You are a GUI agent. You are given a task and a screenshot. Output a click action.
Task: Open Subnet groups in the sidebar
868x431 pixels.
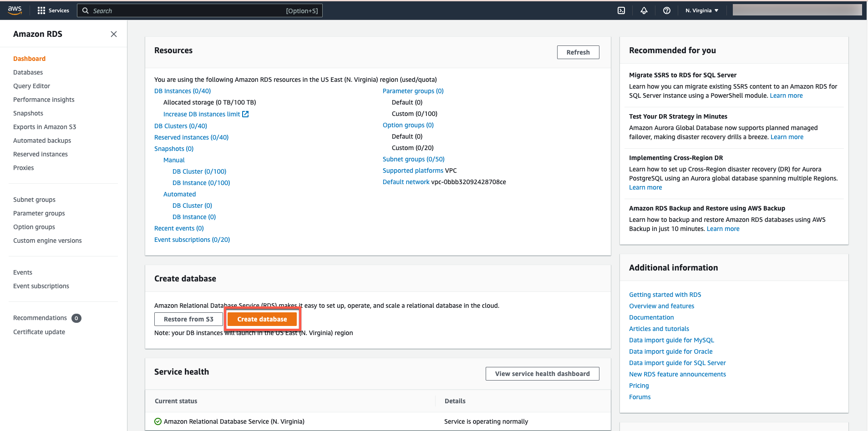coord(35,200)
